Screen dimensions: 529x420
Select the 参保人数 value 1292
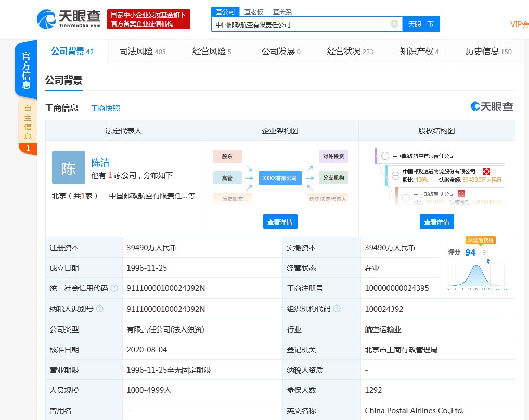coord(373,390)
